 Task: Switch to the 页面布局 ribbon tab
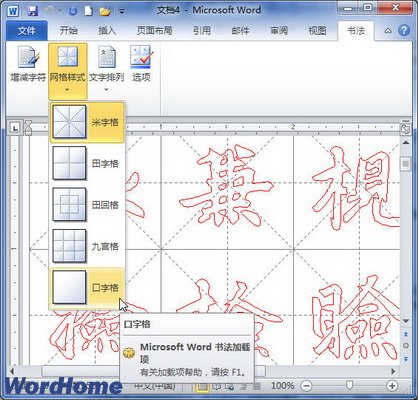[x=154, y=31]
